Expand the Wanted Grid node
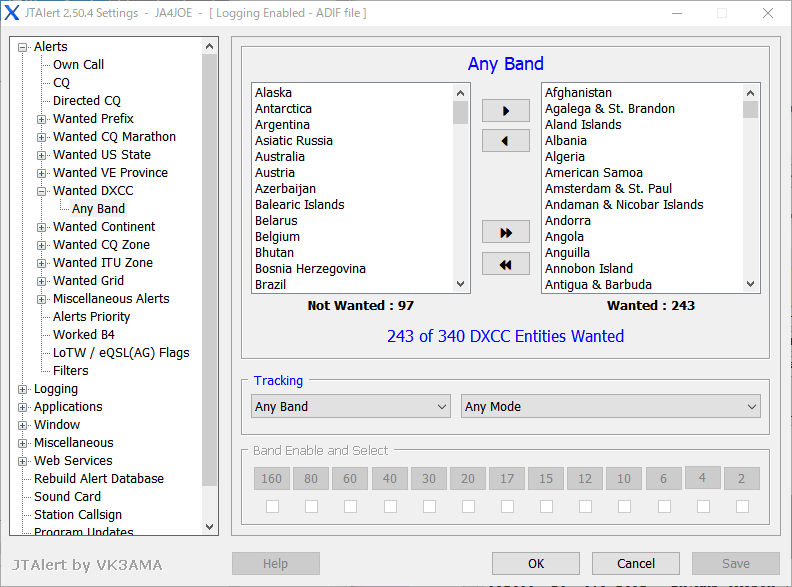792x587 pixels. coord(41,281)
